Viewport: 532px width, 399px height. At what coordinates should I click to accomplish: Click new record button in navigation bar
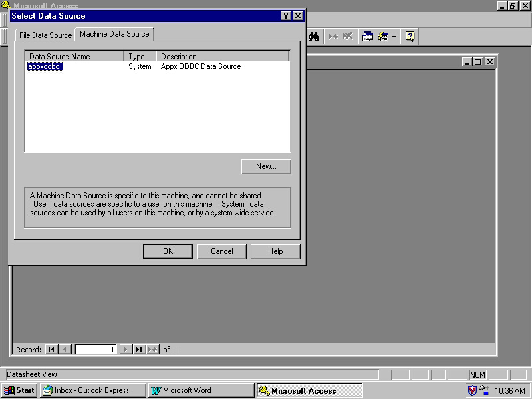[x=153, y=350]
